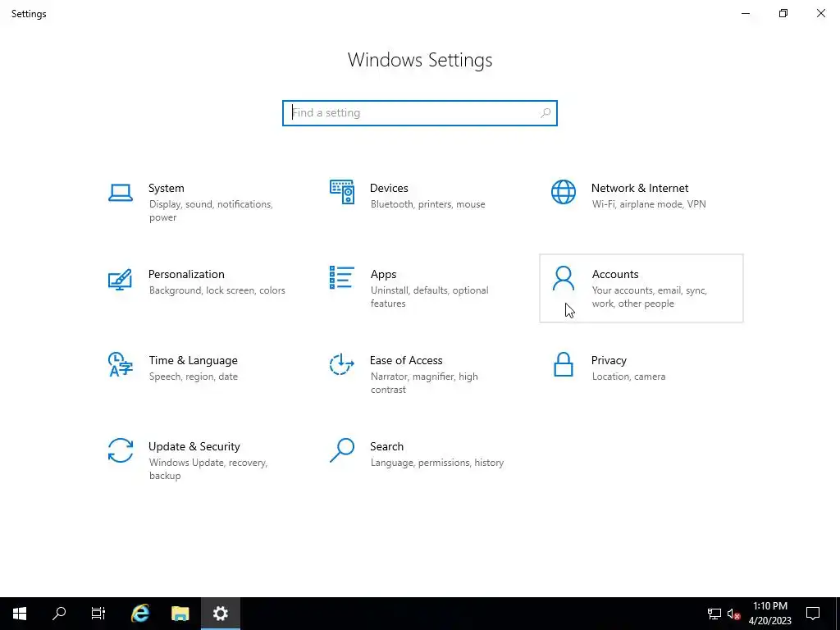The height and width of the screenshot is (630, 840).
Task: Open the System settings title
Action: pyautogui.click(x=166, y=188)
